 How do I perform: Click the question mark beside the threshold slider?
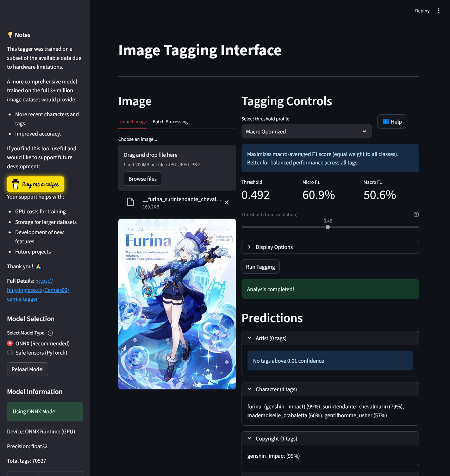(x=416, y=214)
